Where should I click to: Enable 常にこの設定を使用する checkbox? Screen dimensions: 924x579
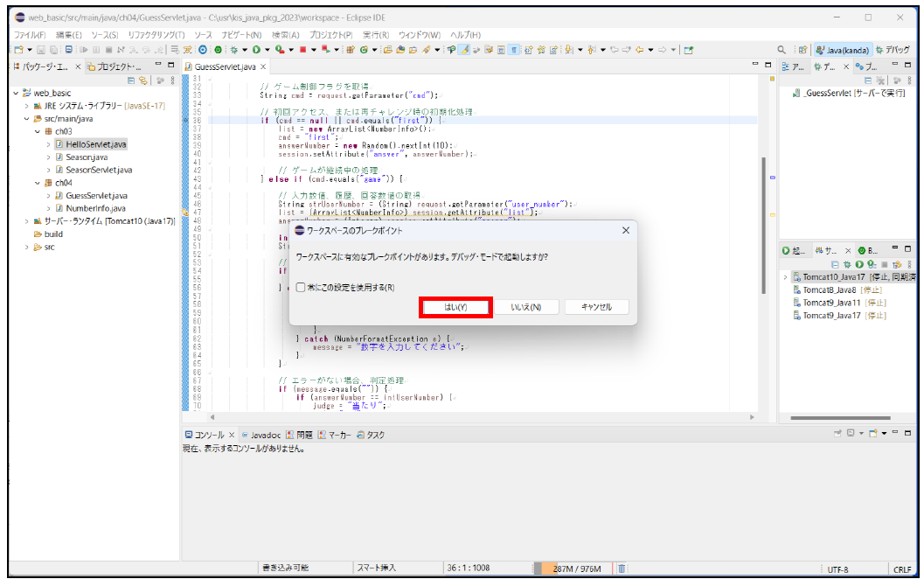(x=301, y=287)
